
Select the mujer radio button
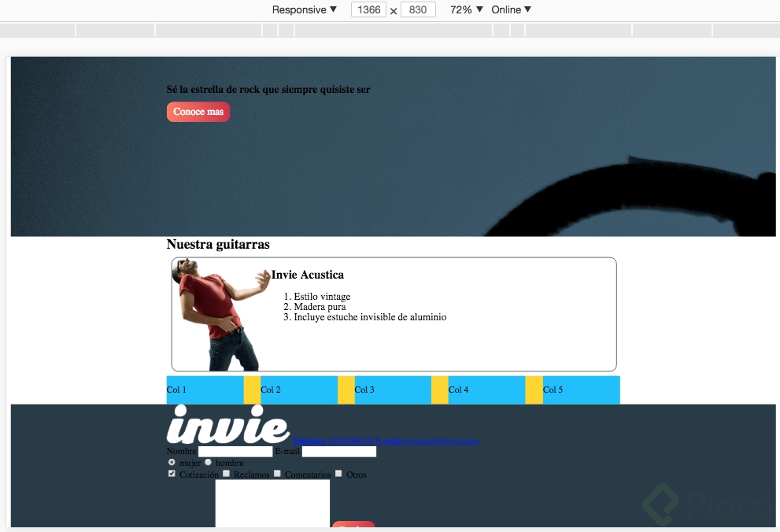pos(172,463)
